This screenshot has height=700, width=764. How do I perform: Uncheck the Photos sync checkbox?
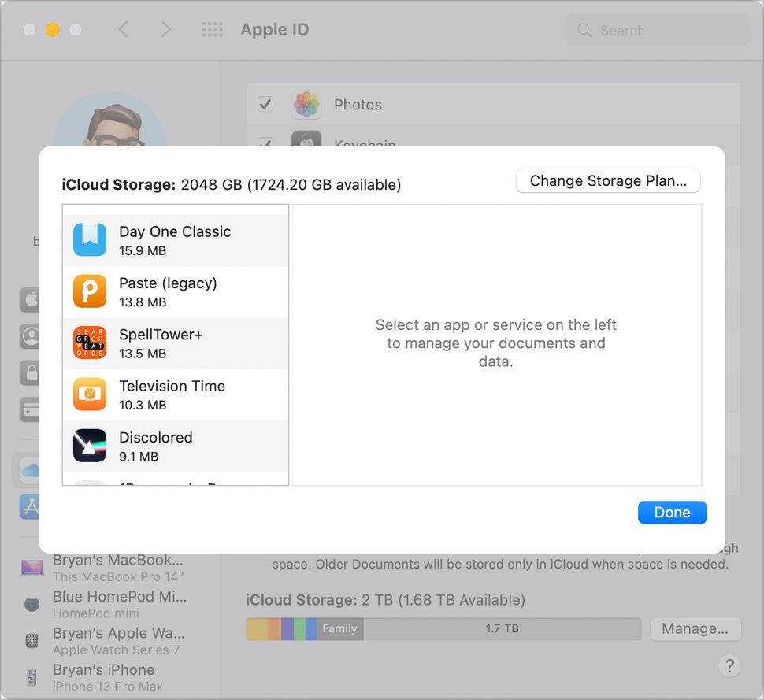(x=265, y=104)
